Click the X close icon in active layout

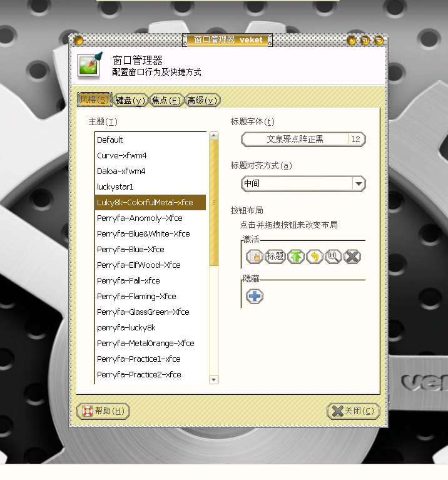(352, 256)
